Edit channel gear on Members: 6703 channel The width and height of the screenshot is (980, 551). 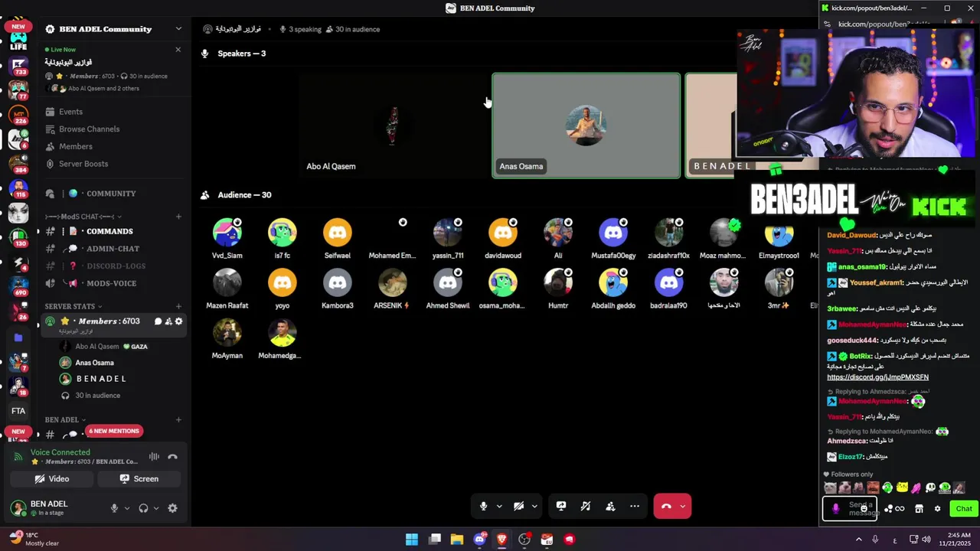tap(178, 321)
